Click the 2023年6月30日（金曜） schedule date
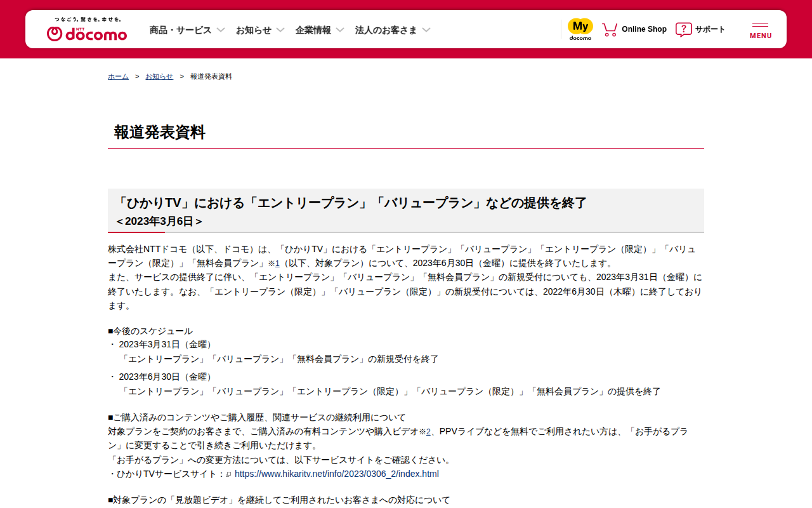This screenshot has height=508, width=812. tap(167, 377)
